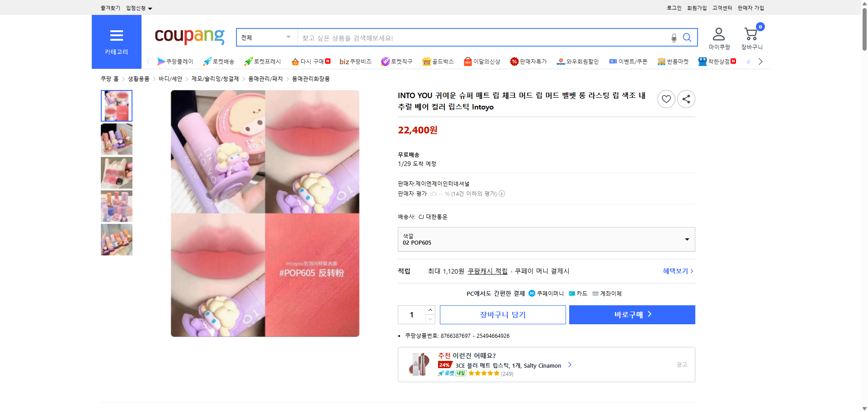Open the 카테고리 hamburger menu
Viewport: 868px width, 412px height.
117,35
